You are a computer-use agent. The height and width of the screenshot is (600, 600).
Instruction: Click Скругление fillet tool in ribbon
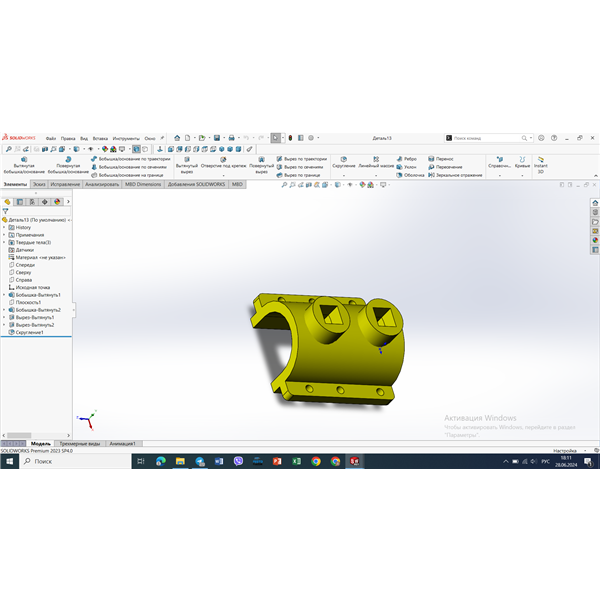344,162
